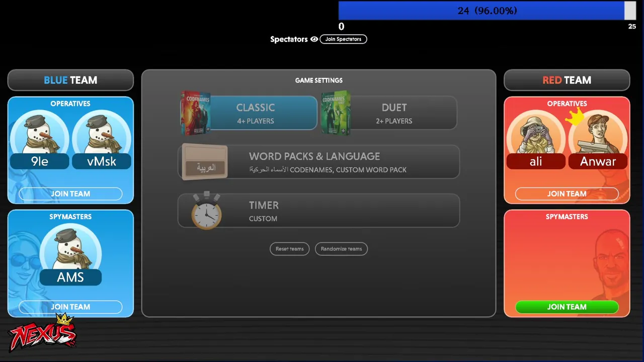The width and height of the screenshot is (644, 362).
Task: Click the 24 (96.00%) progress bar
Action: [488, 11]
